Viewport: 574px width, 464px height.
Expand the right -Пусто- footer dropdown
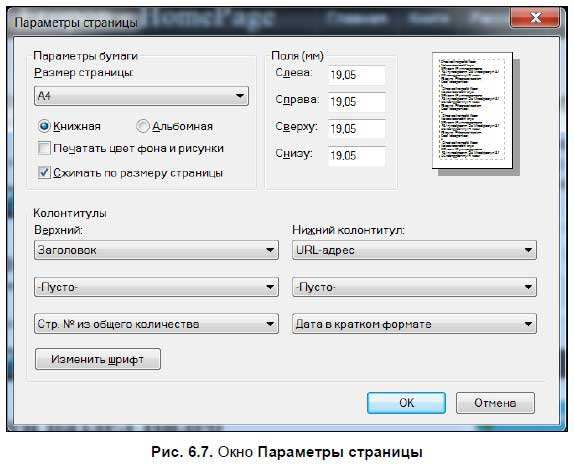click(414, 287)
